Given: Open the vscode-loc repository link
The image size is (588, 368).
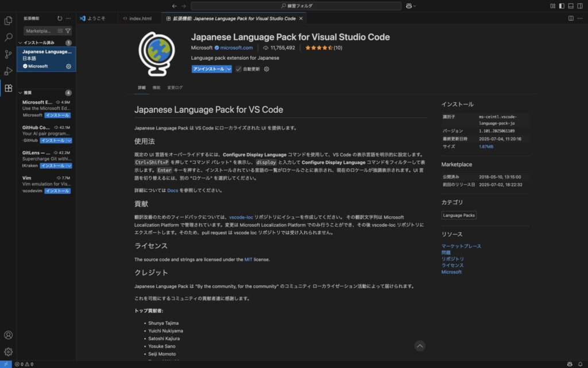Looking at the screenshot, I should point(241,217).
